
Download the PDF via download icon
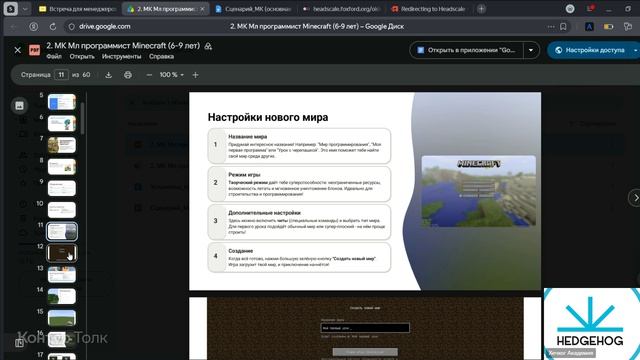108,75
